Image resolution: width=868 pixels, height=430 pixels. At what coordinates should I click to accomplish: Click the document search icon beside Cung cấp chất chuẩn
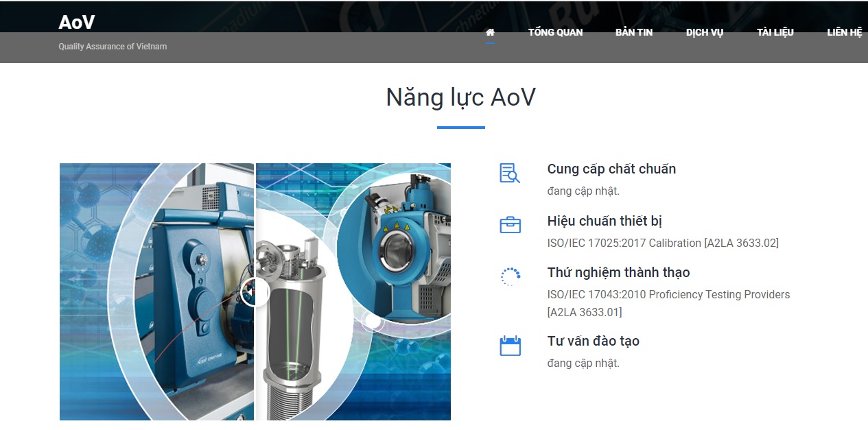[x=510, y=174]
